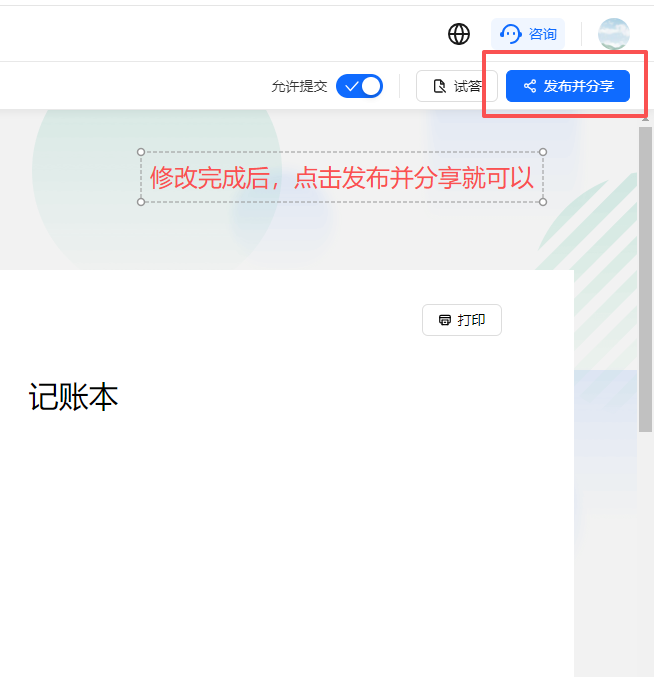
Task: Toggle the 允许提交 switch off
Action: click(359, 86)
